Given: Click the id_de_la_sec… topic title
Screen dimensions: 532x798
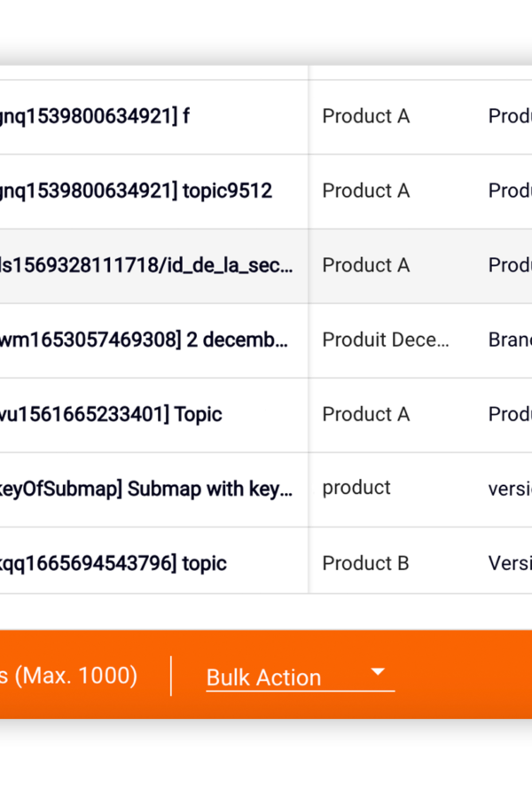Looking at the screenshot, I should (146, 265).
